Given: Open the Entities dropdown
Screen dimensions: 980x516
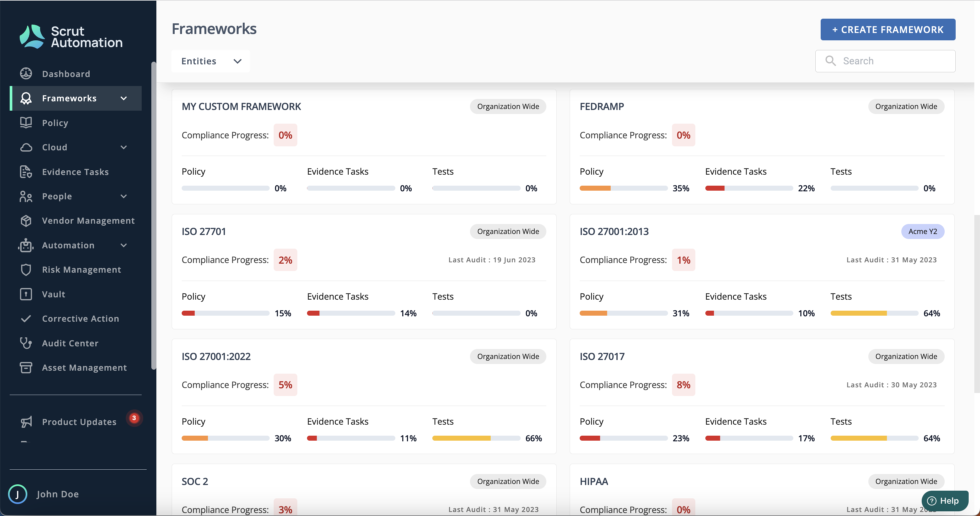Looking at the screenshot, I should point(211,61).
